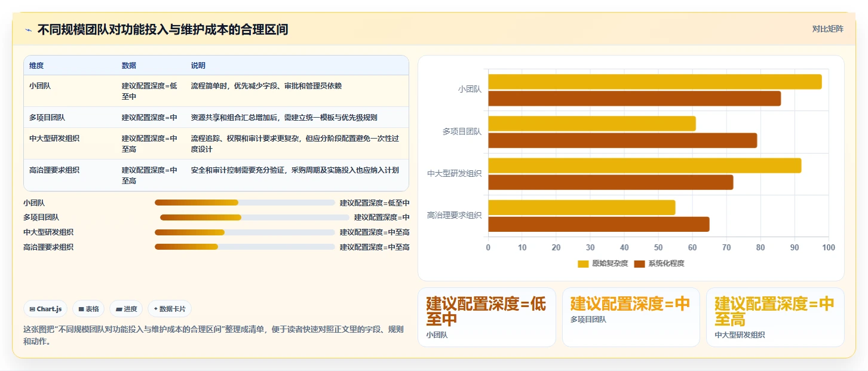Click the 维度 column header
Image resolution: width=868 pixels, height=371 pixels.
[x=36, y=66]
